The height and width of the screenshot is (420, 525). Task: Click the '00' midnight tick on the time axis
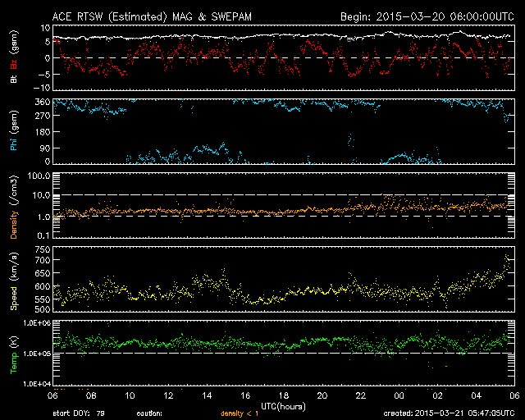tap(399, 395)
